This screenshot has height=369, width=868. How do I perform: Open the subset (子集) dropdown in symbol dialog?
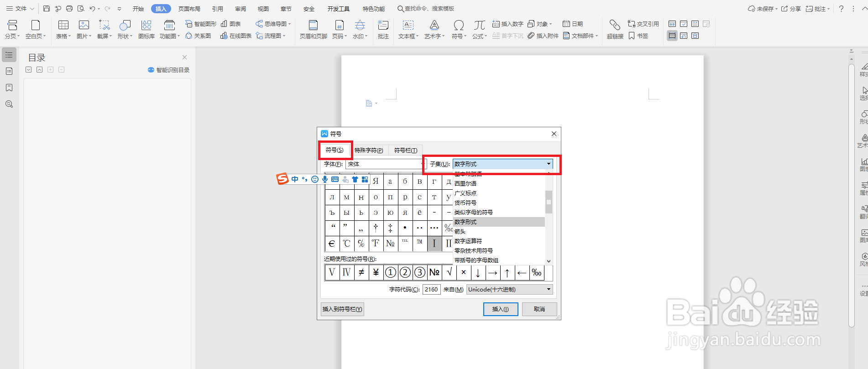coord(502,164)
